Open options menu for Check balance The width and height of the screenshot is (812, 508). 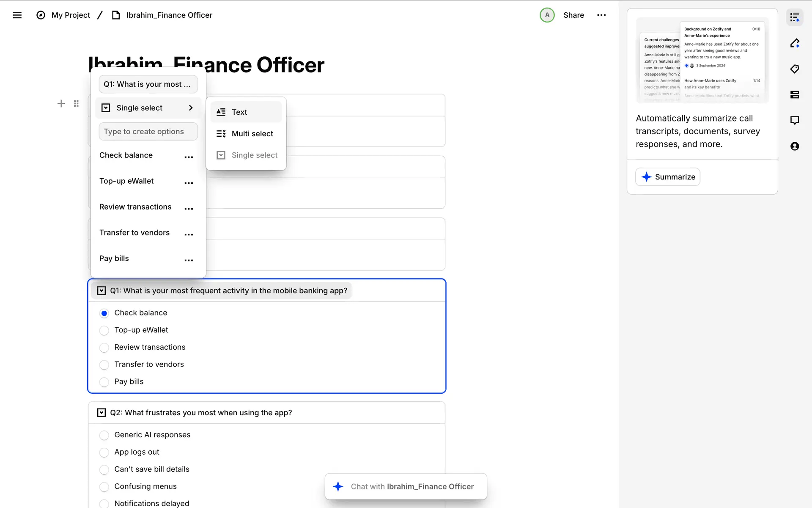189,157
